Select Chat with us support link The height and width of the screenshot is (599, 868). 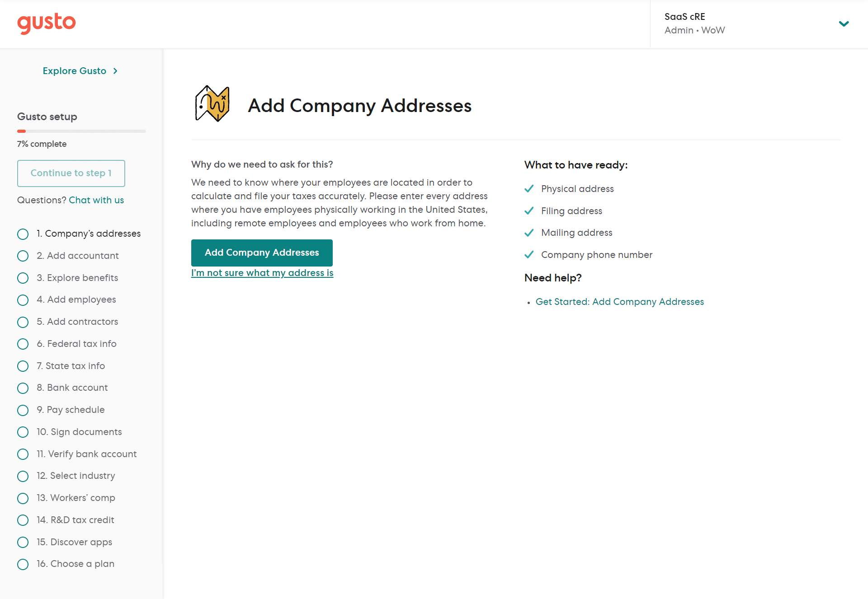tap(96, 200)
